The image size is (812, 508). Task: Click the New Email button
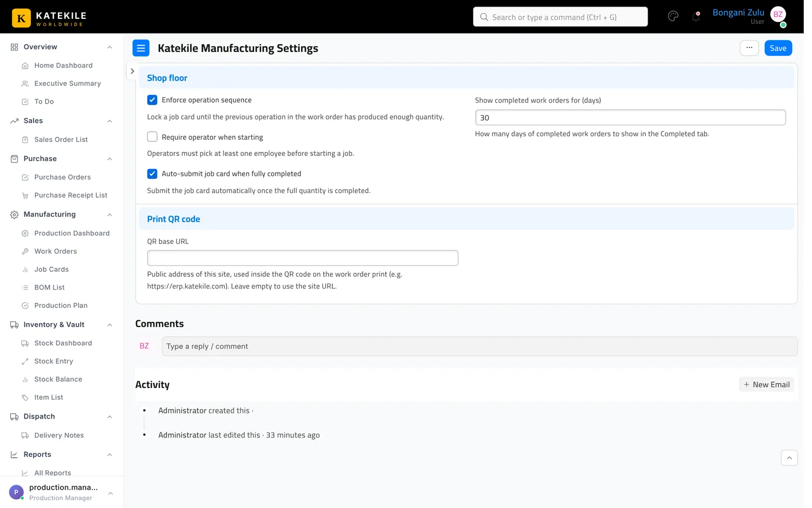click(766, 385)
